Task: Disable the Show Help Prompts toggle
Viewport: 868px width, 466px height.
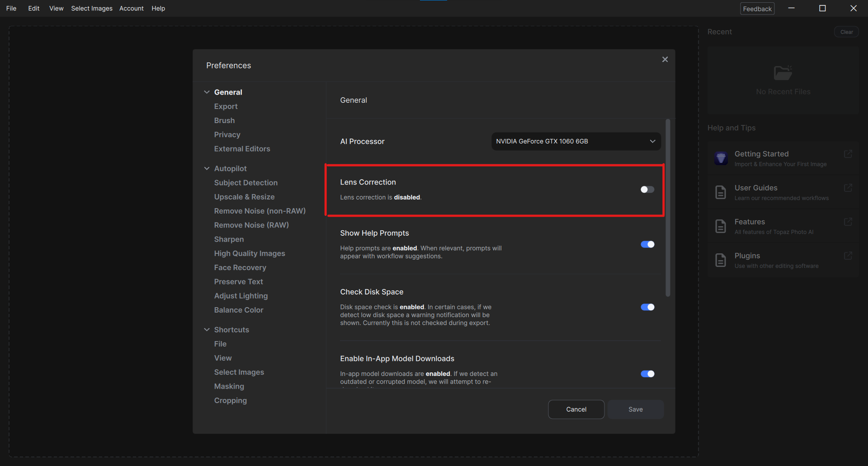Action: tap(647, 244)
